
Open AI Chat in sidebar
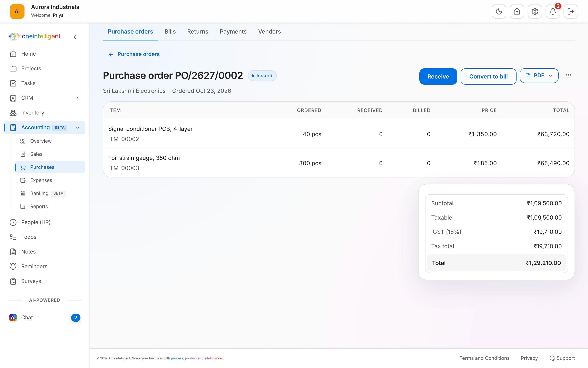pos(45,318)
